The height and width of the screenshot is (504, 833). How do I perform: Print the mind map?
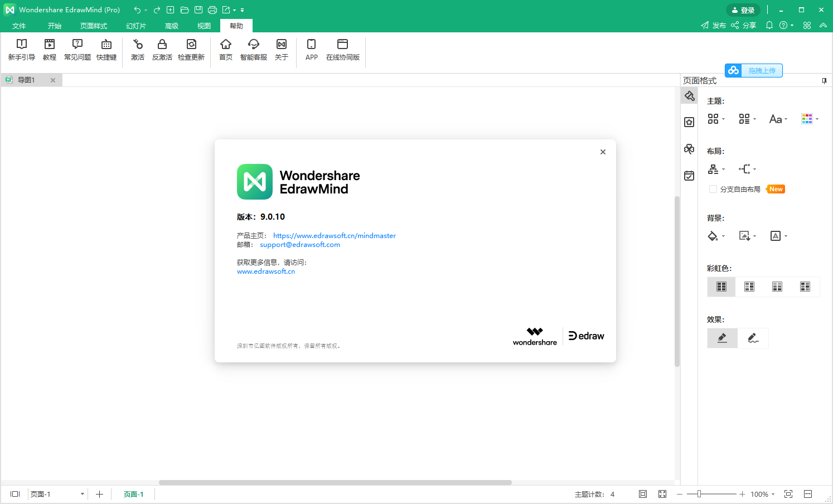(x=212, y=10)
